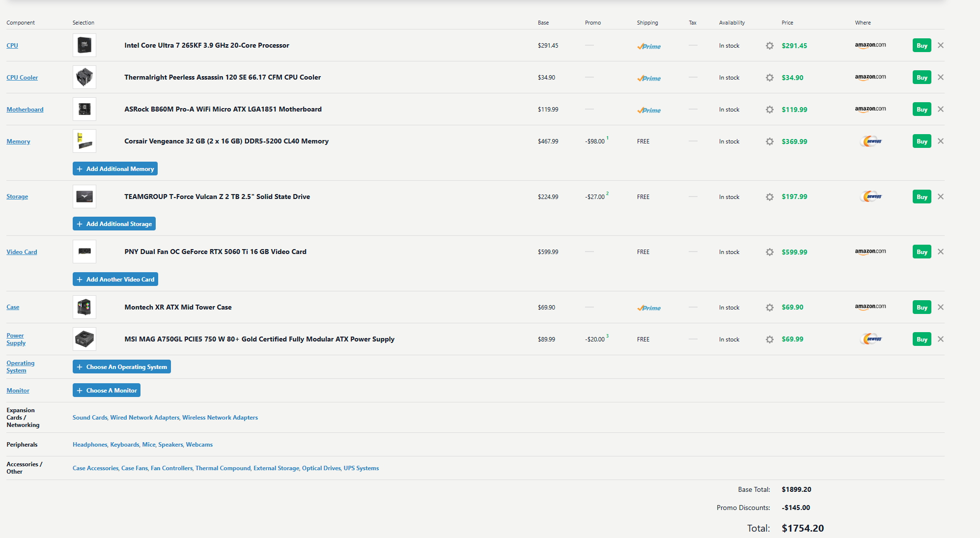Click Prime shipping badge in Case row
The image size is (980, 538).
pos(649,308)
